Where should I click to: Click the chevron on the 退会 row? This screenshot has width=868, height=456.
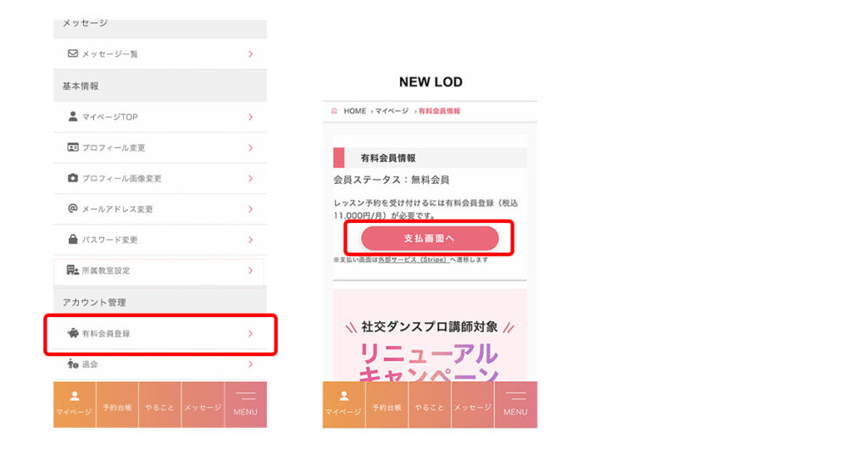250,364
